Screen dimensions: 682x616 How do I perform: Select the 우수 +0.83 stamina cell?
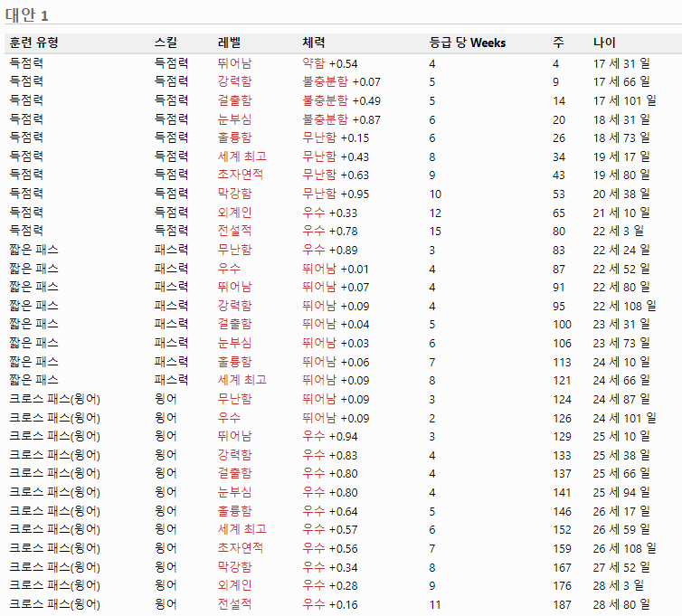330,455
